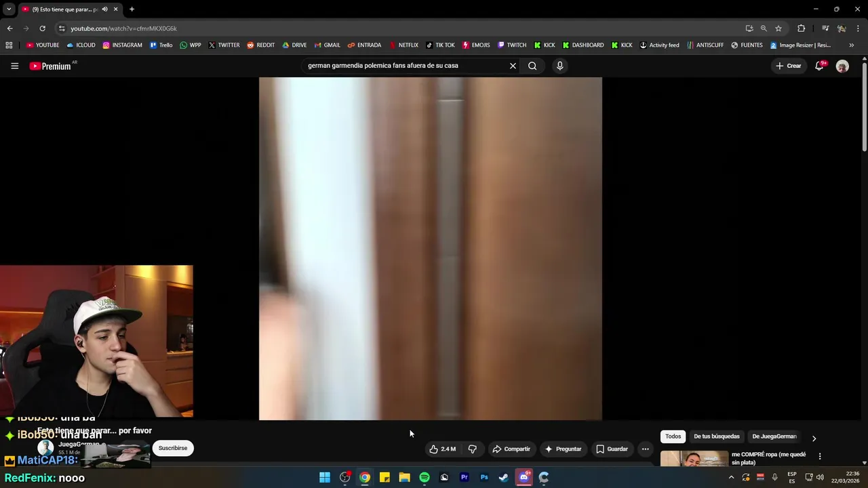Open YouTube notifications bell

pyautogui.click(x=819, y=66)
